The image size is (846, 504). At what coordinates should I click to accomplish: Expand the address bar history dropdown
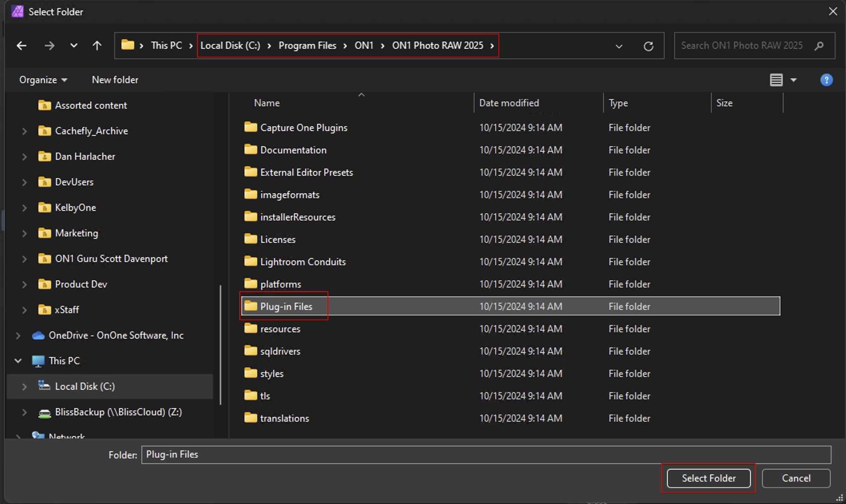coord(619,46)
